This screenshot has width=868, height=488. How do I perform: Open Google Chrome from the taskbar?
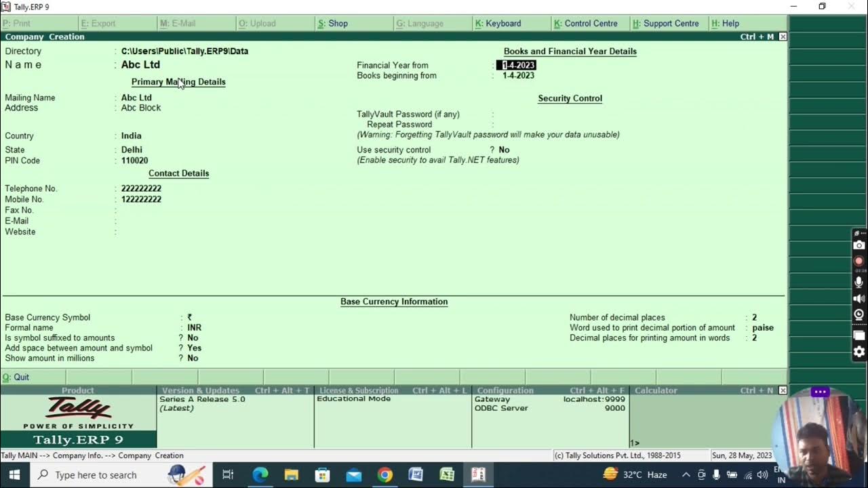click(385, 475)
